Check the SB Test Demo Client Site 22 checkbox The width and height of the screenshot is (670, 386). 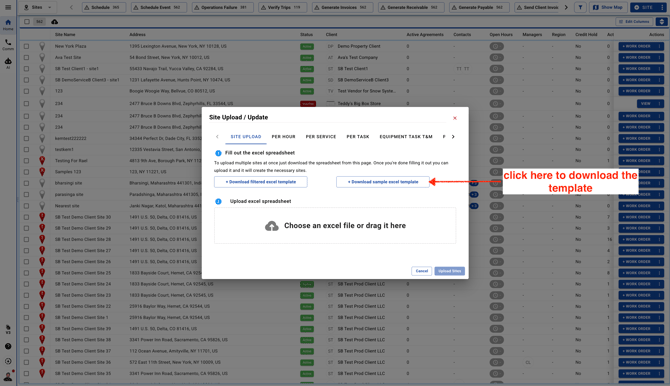tap(26, 306)
